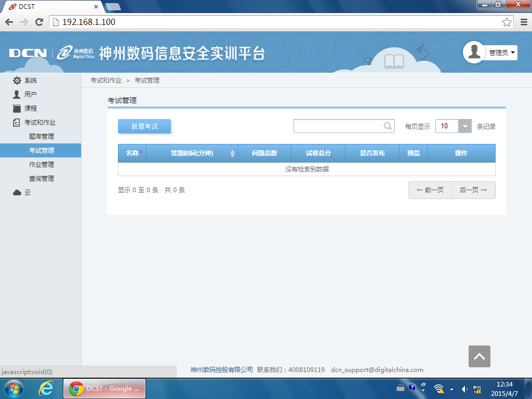Screen dimensions: 532x399
Task: Select 考试管理 in the sidebar
Action: [x=41, y=150]
